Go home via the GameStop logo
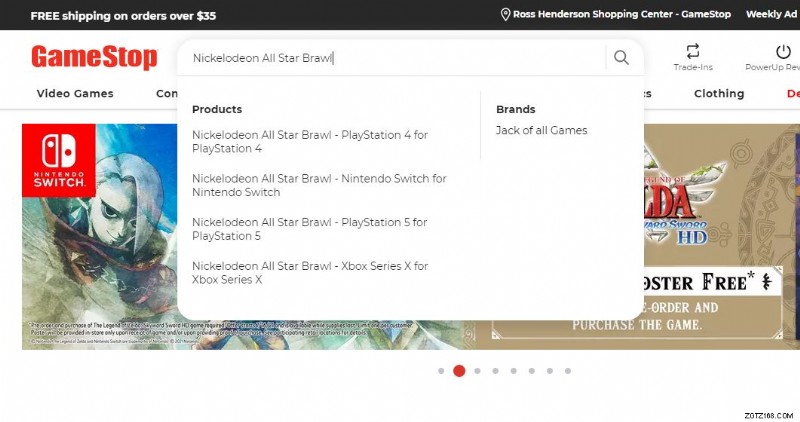The width and height of the screenshot is (800, 422). [x=94, y=57]
